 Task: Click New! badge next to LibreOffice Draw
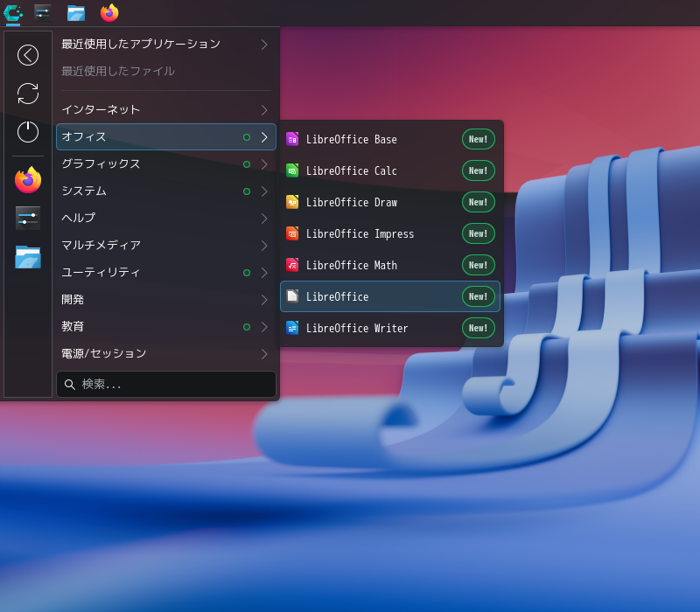(x=478, y=202)
